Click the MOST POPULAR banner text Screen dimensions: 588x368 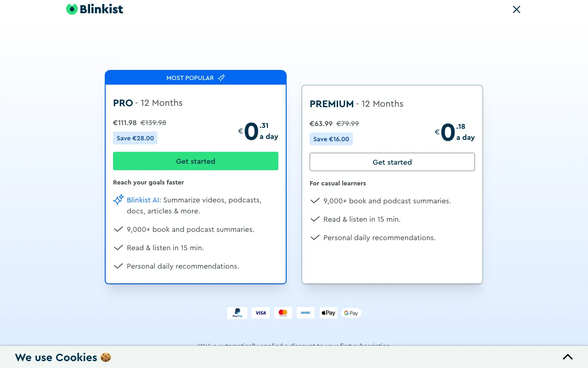click(190, 78)
